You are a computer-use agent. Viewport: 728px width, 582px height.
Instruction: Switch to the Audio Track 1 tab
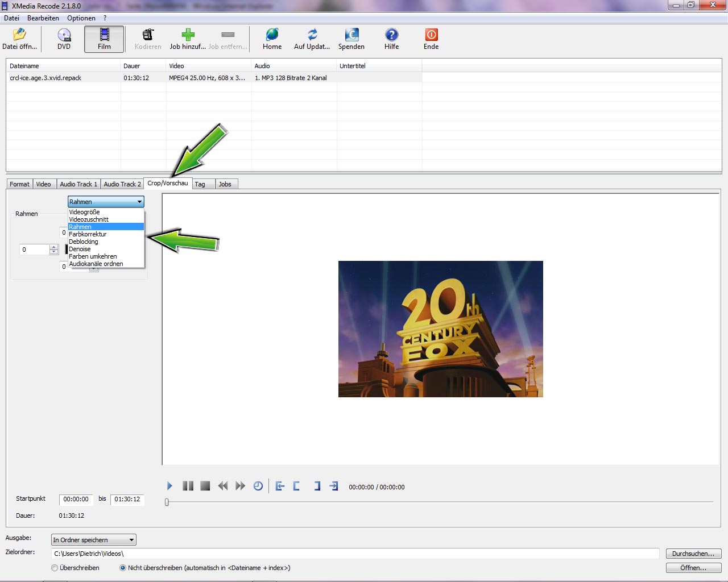click(78, 184)
